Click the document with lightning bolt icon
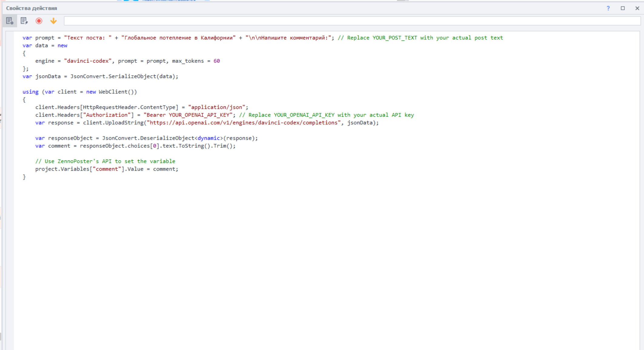This screenshot has height=350, width=644. (x=24, y=21)
